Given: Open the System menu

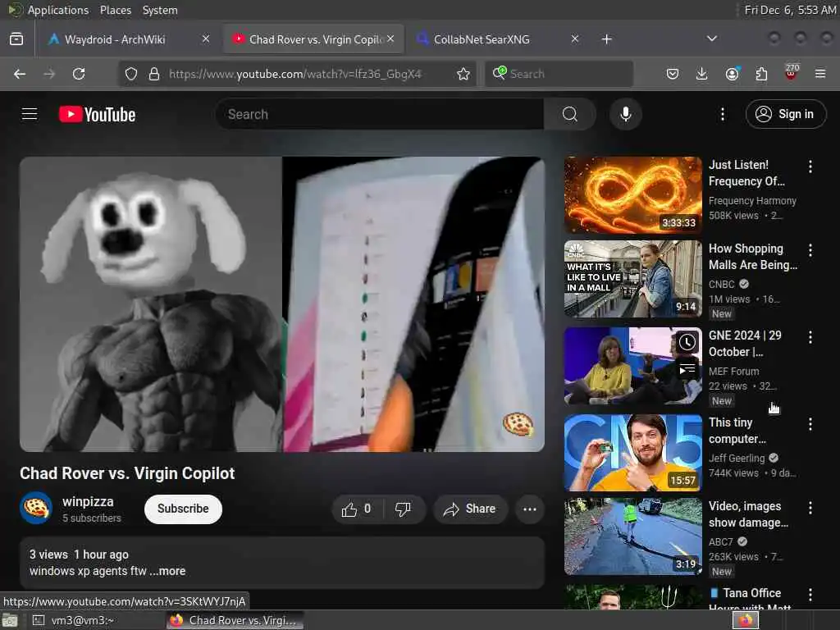Looking at the screenshot, I should click(x=160, y=10).
